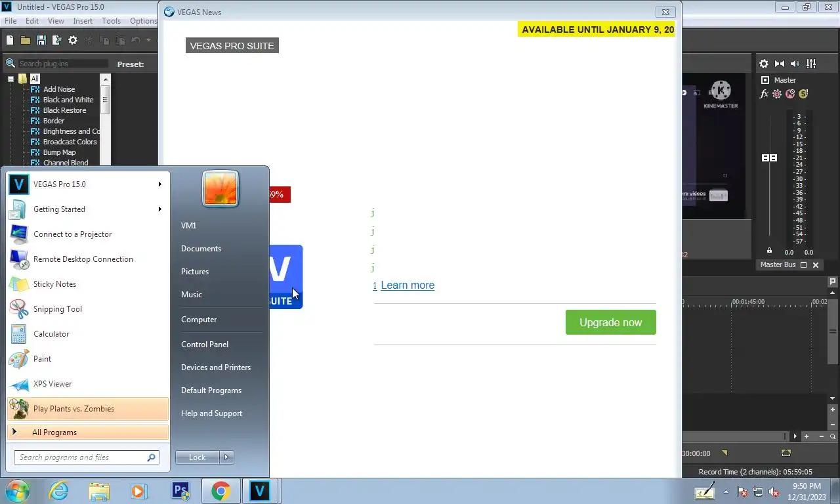
Task: Open a project using the folder toolbar icon
Action: click(x=26, y=41)
